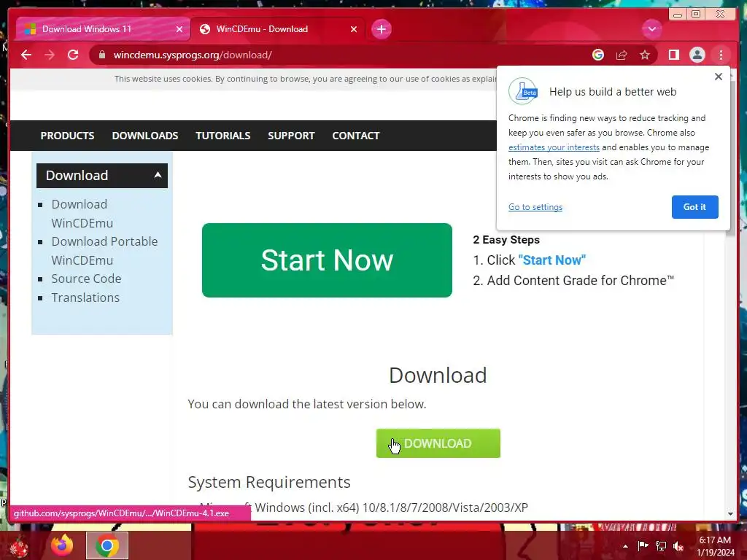Open the Start menu ornament icon

point(18,547)
